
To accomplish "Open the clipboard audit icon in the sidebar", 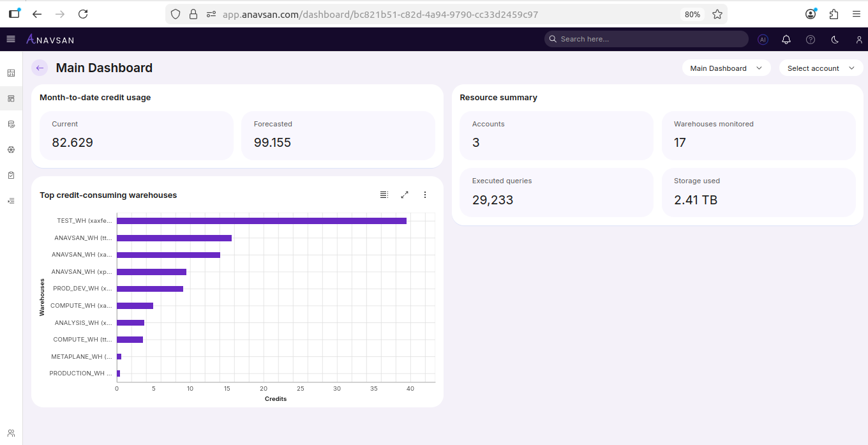I will pyautogui.click(x=11, y=175).
